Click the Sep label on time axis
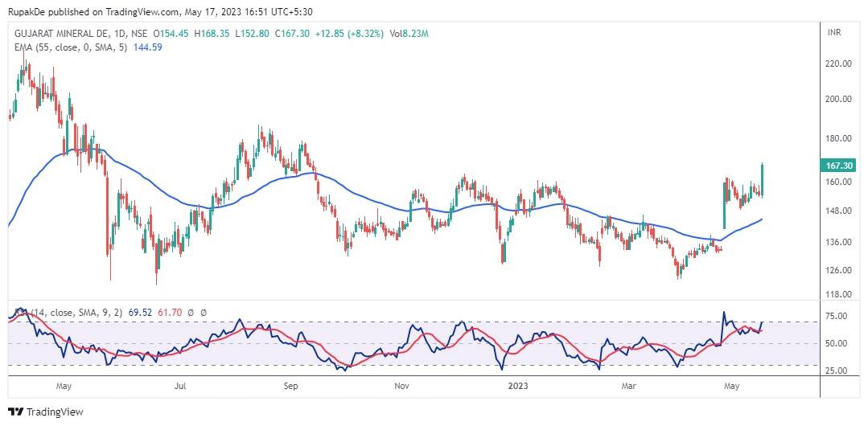This screenshot has height=426, width=868. [x=290, y=386]
